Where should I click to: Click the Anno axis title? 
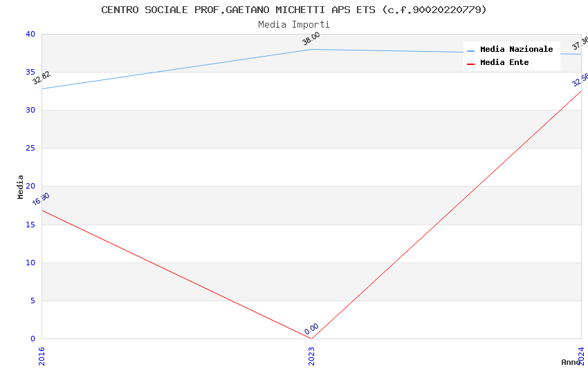click(x=571, y=362)
